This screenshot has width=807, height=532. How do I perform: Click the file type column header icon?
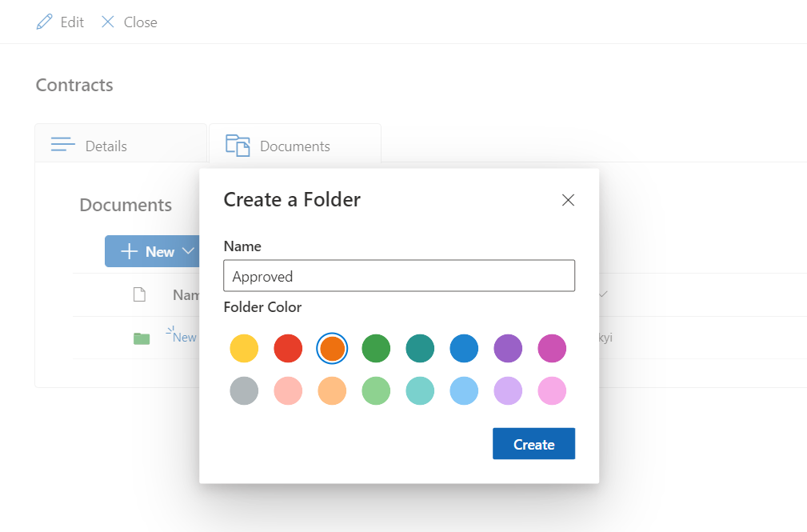[x=139, y=295]
